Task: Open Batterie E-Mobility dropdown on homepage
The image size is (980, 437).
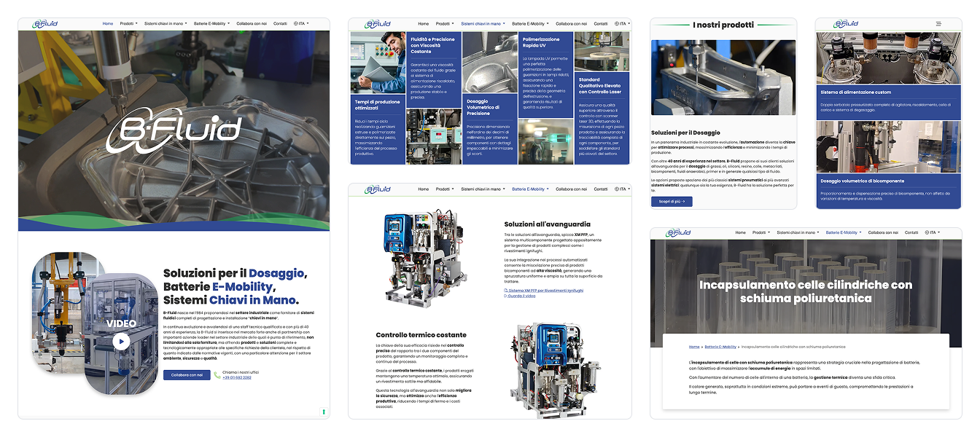Action: point(211,24)
